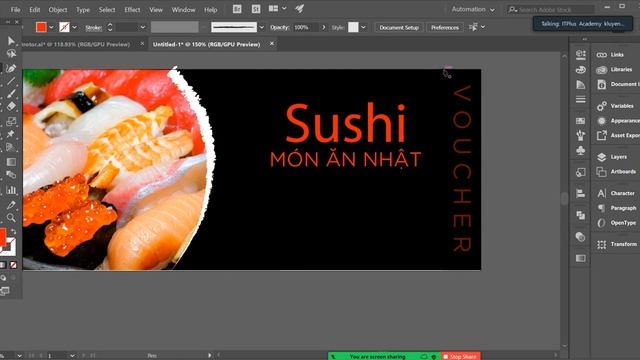Expand the stroke weight dropdown
640x360 pixels.
point(142,27)
